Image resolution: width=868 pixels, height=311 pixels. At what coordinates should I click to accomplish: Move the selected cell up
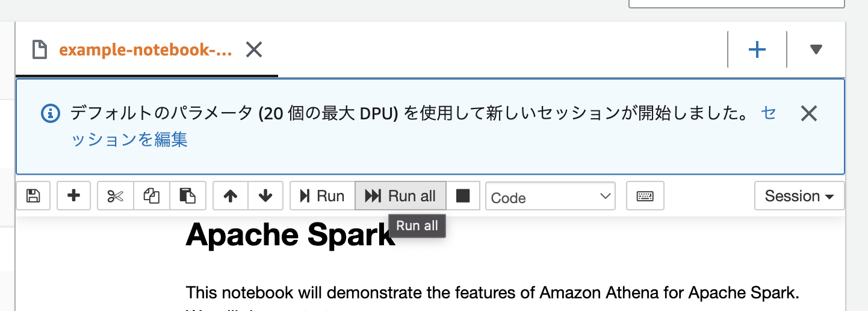[231, 196]
